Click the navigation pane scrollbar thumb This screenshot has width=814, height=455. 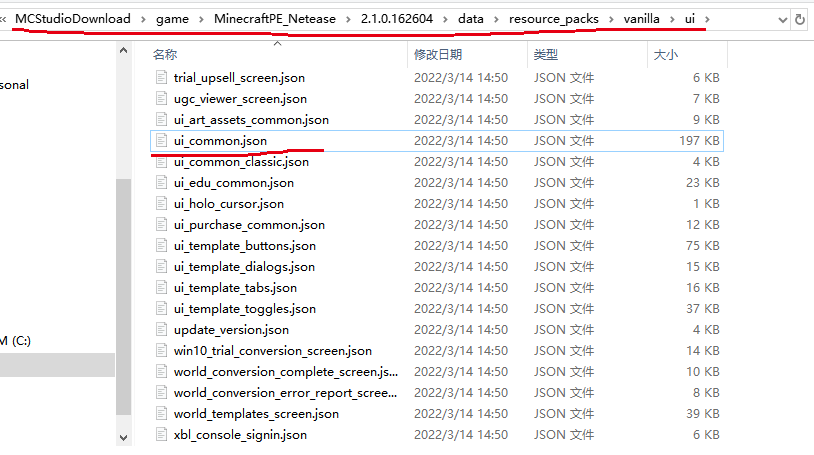click(124, 297)
